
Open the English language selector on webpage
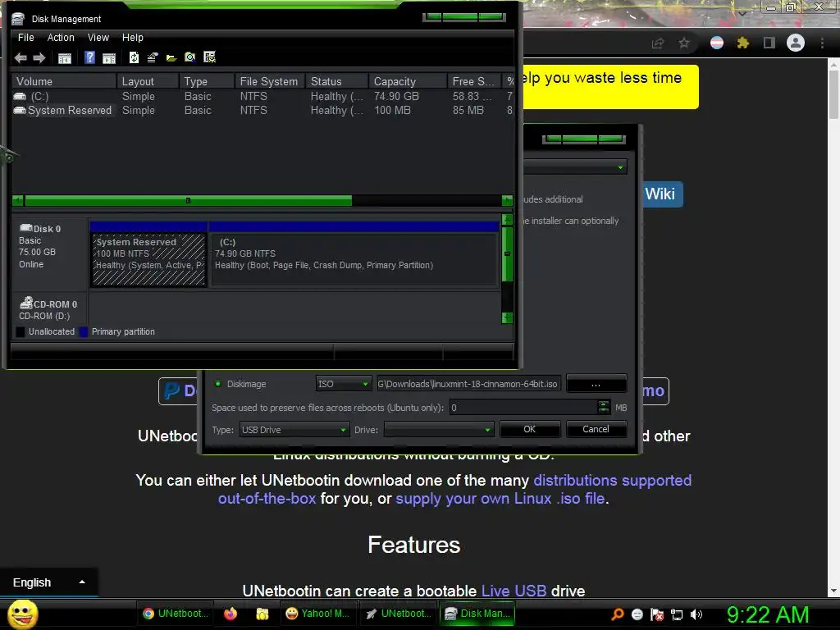pos(48,582)
